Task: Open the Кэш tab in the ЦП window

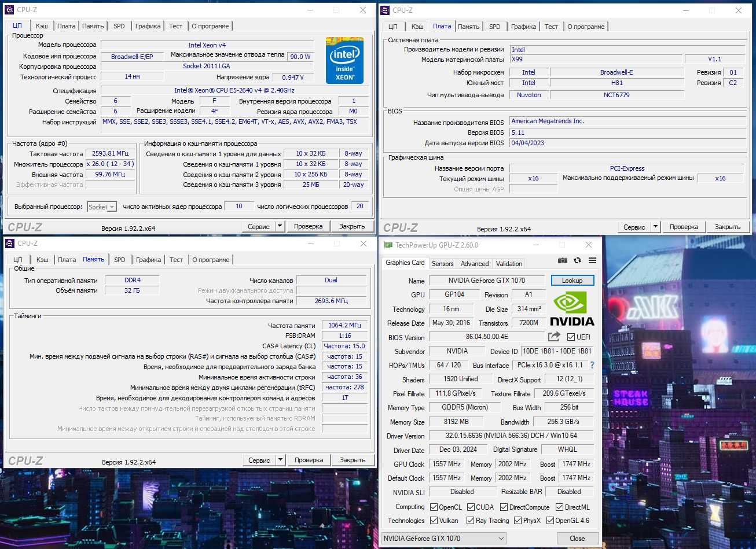Action: pyautogui.click(x=42, y=26)
